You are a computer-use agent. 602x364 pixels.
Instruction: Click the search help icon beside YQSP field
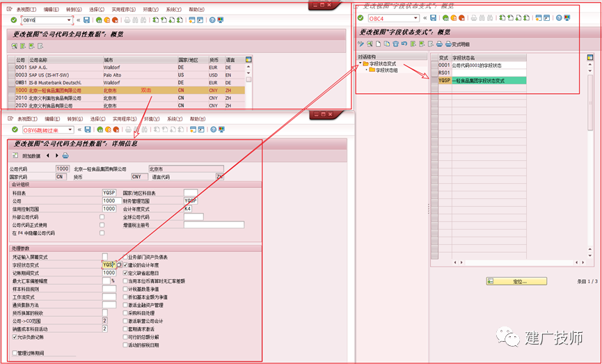(x=120, y=265)
